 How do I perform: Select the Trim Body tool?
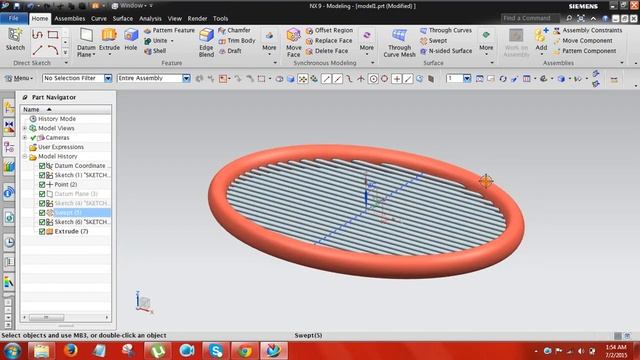tap(237, 40)
